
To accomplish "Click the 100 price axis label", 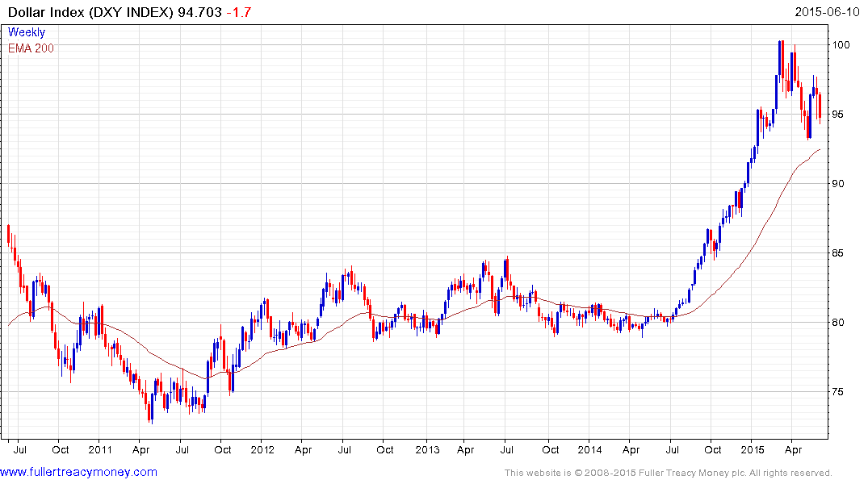I will tap(841, 45).
